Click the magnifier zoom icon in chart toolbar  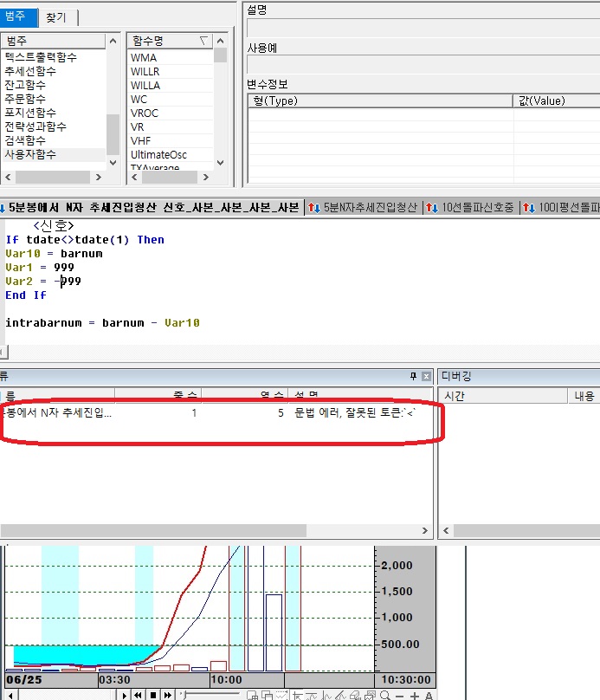(385, 695)
